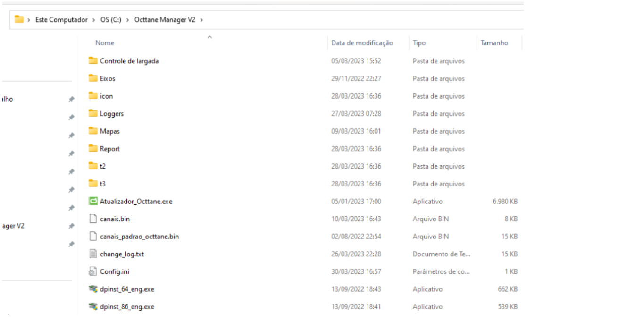The width and height of the screenshot is (644, 322).
Task: Click the Controle de largada folder icon
Action: click(93, 61)
